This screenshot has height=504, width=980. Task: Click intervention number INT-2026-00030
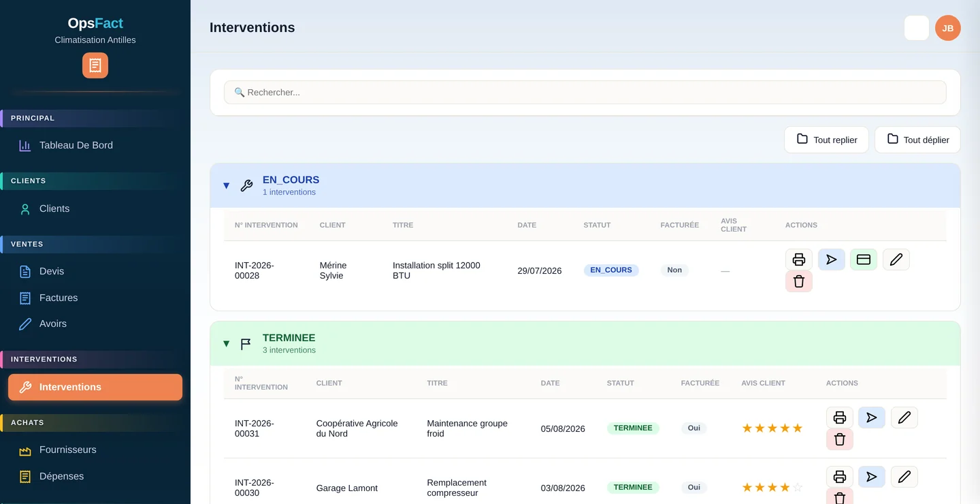pos(255,488)
